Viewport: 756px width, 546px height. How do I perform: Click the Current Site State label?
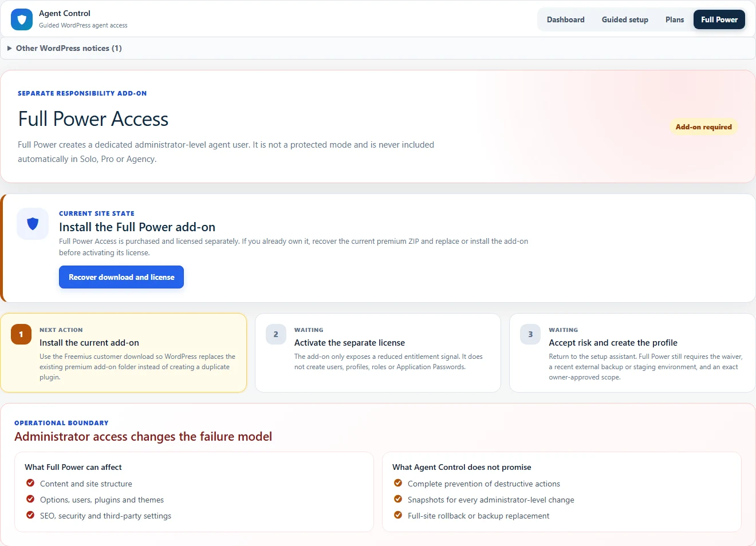pyautogui.click(x=97, y=213)
